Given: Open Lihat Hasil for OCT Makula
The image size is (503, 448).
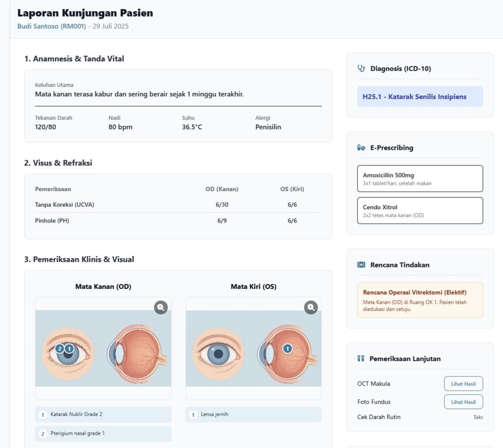Looking at the screenshot, I should pyautogui.click(x=463, y=384).
